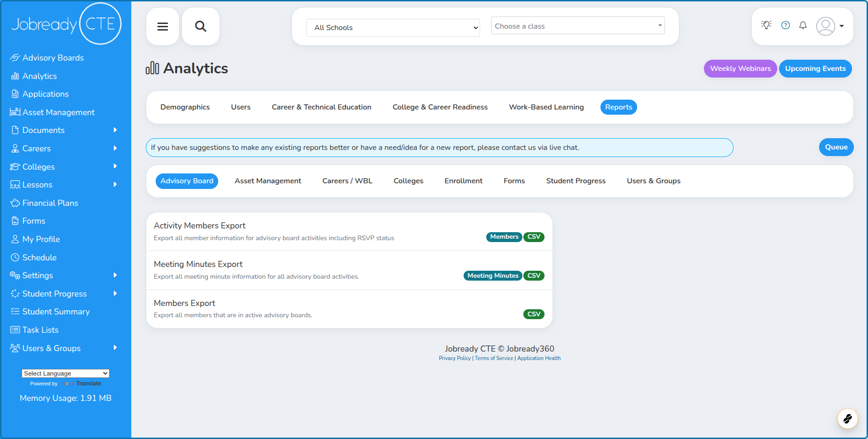Click the Upcoming Events button

[x=815, y=69]
